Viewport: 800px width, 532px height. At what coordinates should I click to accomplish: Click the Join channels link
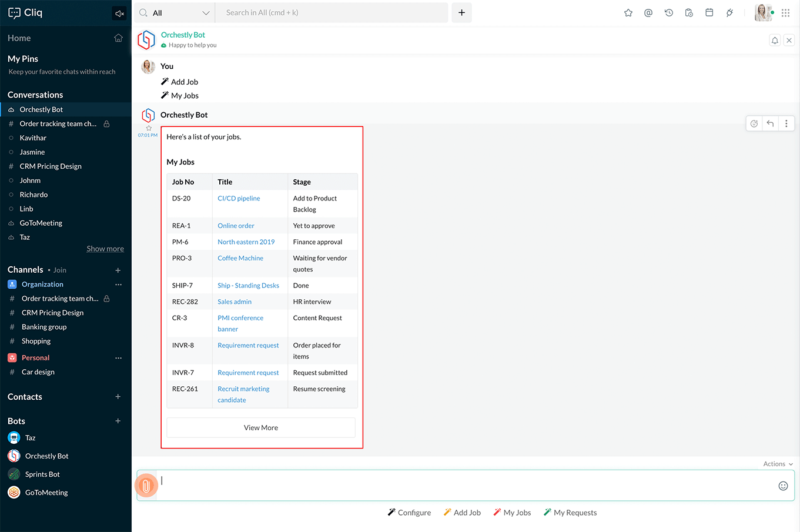(x=60, y=270)
